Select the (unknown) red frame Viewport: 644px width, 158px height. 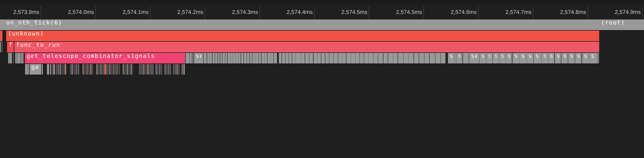pos(303,36)
